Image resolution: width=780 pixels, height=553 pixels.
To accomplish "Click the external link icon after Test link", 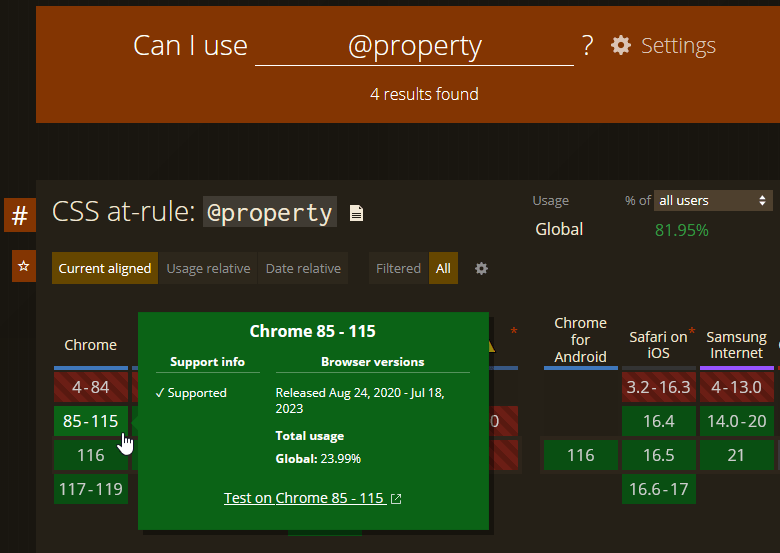I will coord(396,498).
